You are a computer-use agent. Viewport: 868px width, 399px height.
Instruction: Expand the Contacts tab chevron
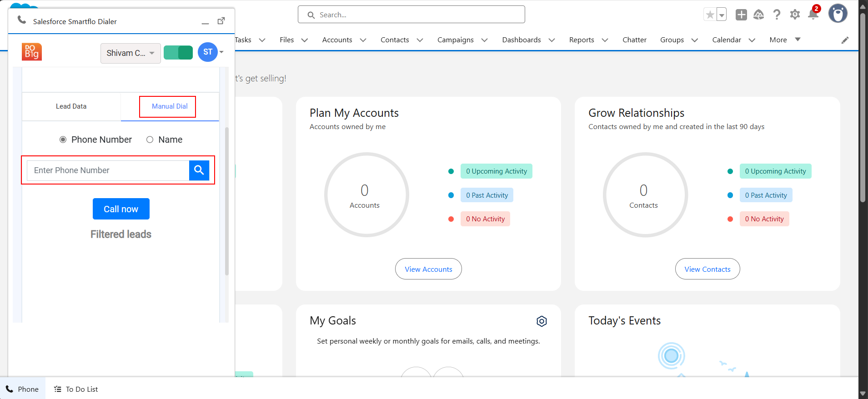point(420,40)
